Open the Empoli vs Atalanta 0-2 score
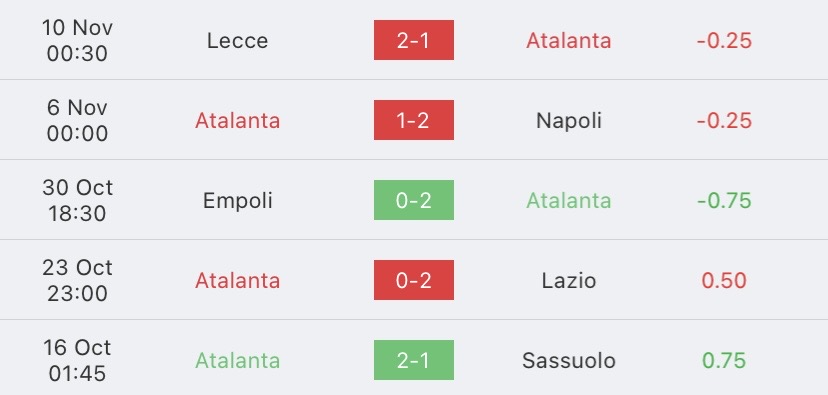Screen dimensions: 828x395 [413, 200]
